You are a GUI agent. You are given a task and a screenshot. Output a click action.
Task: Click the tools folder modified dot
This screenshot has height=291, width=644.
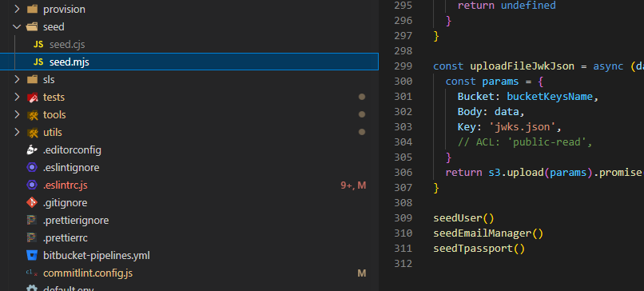click(x=362, y=114)
